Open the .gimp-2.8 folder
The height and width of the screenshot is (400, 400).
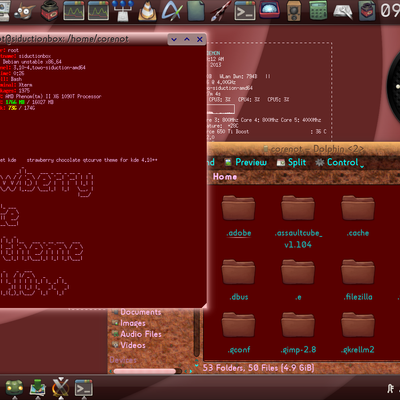coord(298,333)
